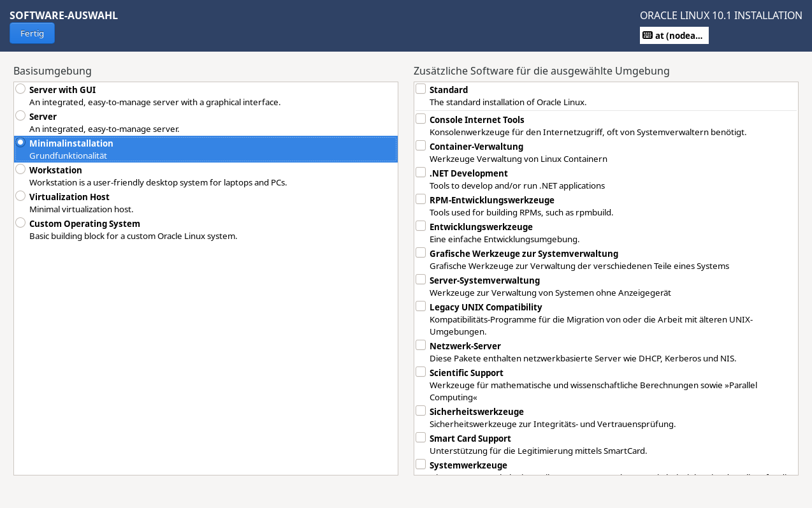Viewport: 812px width, 508px height.
Task: Select the Server with GUI environment
Action: point(20,89)
